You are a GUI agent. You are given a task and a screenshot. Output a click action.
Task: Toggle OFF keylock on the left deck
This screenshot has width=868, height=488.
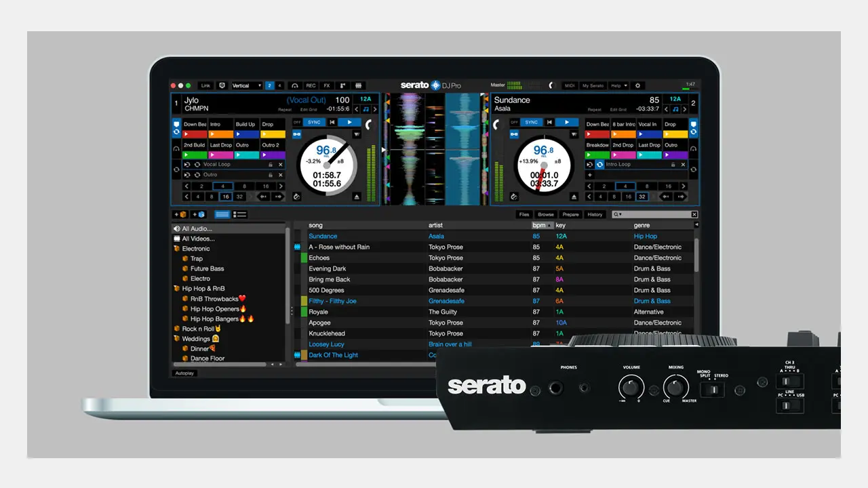click(296, 122)
